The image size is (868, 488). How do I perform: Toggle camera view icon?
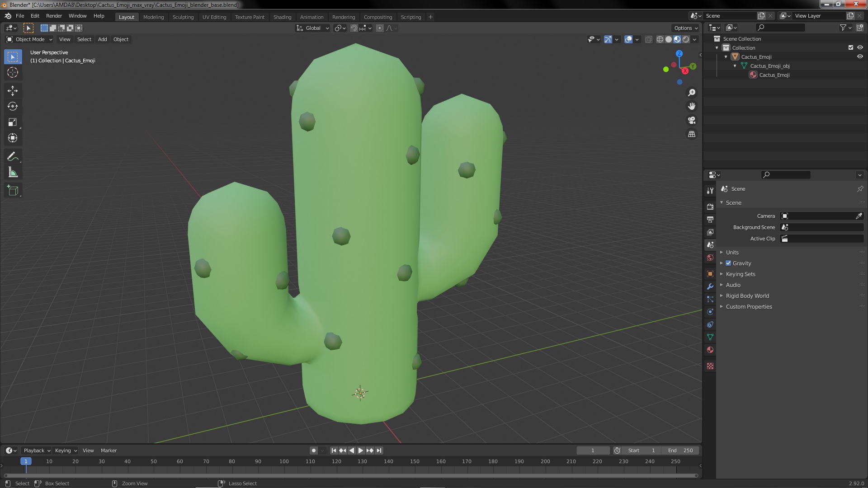(x=692, y=121)
